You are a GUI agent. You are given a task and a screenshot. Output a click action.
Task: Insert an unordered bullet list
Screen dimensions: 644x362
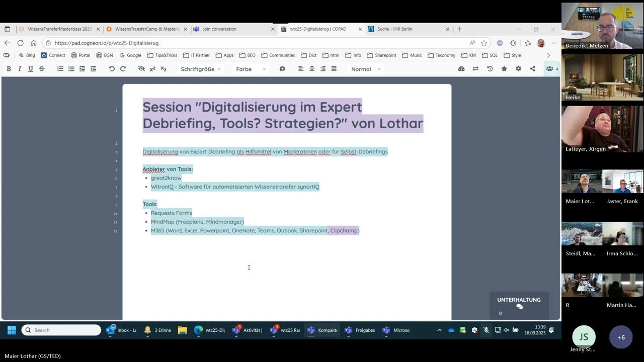tap(71, 69)
